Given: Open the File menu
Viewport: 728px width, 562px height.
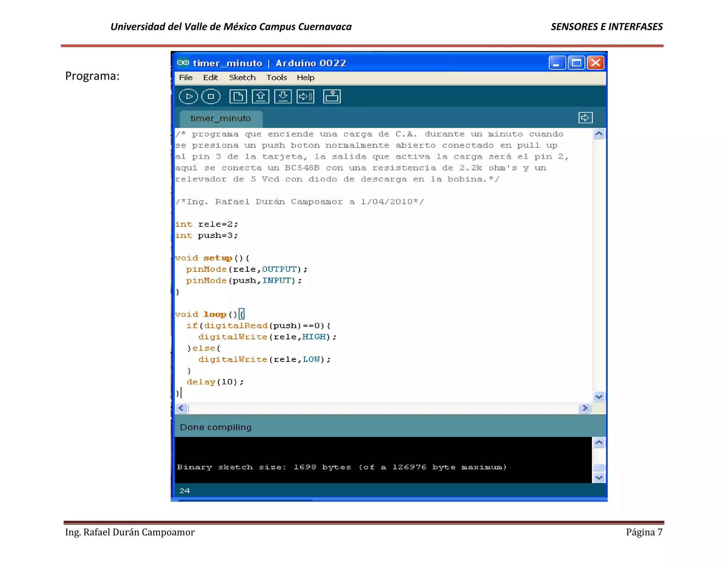Looking at the screenshot, I should (186, 77).
